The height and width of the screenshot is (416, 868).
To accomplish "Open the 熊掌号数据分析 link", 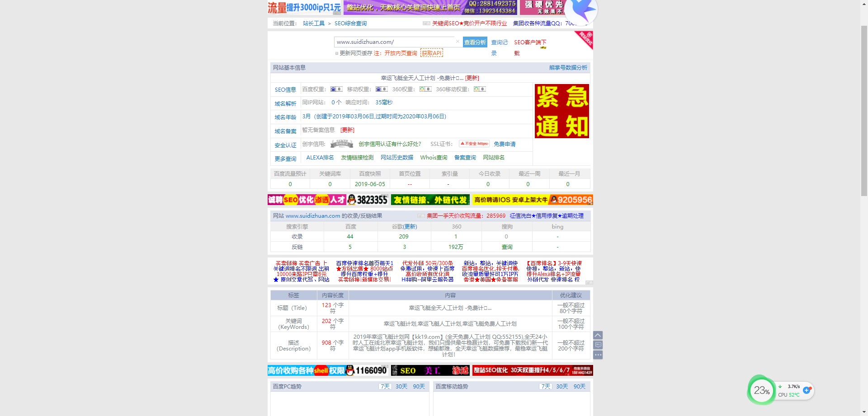I will (568, 67).
